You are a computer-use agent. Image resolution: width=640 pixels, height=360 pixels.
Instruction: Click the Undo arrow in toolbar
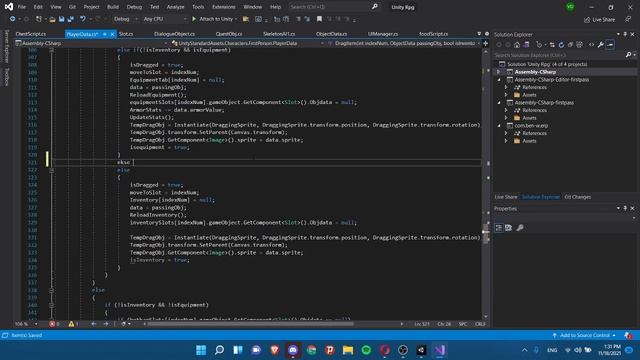(83, 19)
